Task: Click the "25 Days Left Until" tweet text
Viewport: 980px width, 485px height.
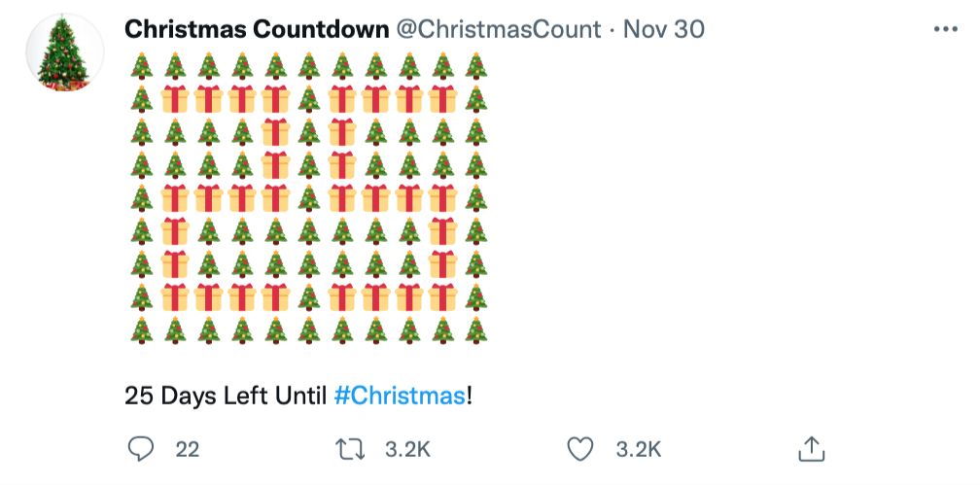Action: tap(227, 397)
